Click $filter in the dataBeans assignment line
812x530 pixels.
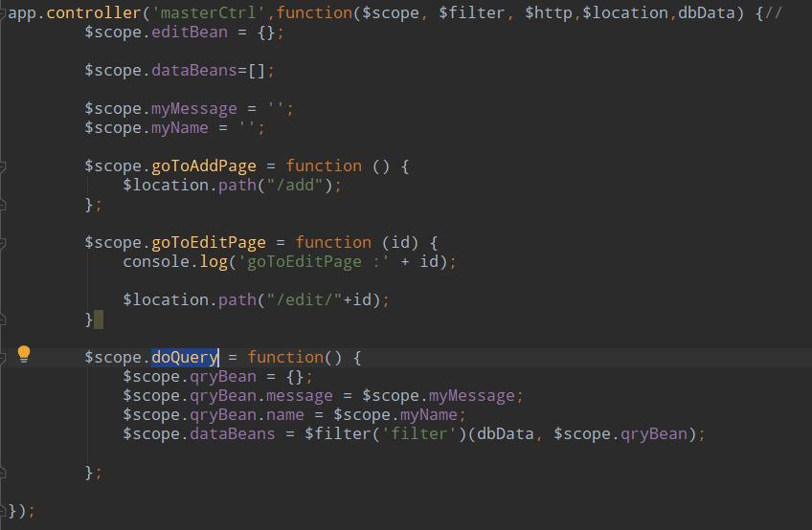[x=338, y=434]
